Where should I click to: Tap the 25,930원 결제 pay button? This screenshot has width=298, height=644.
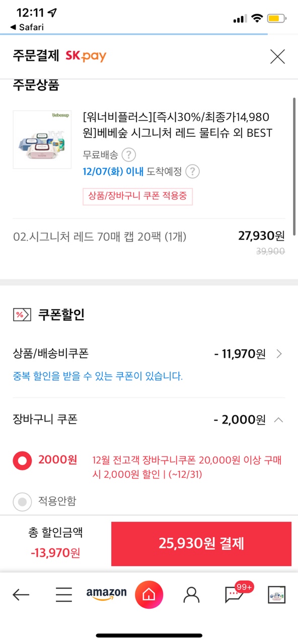coord(201,544)
